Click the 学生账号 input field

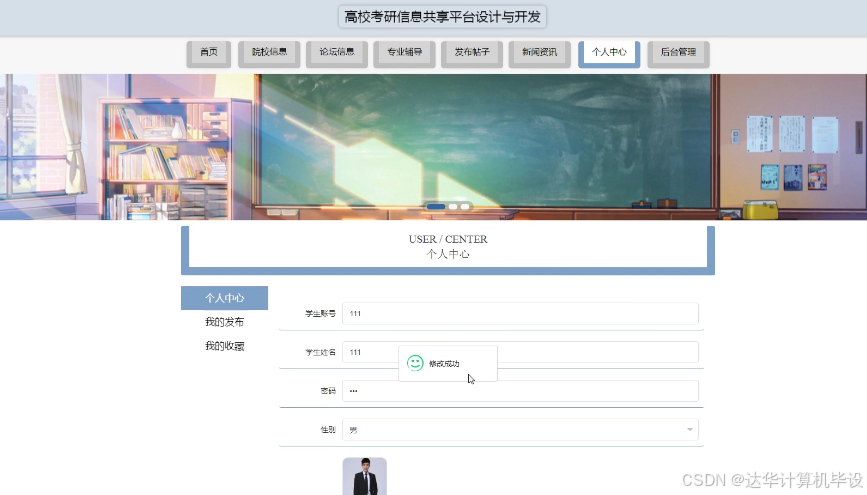click(520, 314)
